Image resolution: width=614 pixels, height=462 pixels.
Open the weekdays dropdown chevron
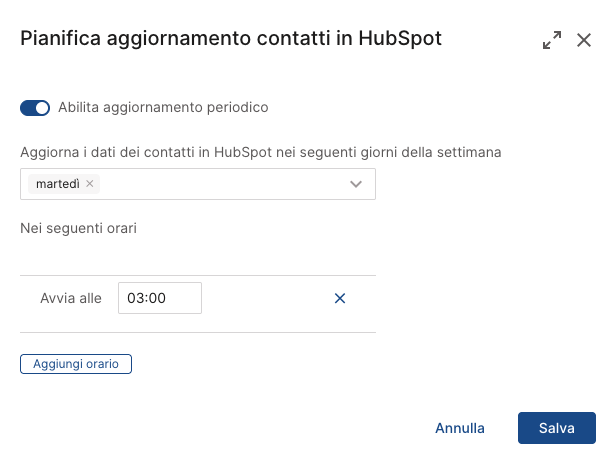(356, 184)
